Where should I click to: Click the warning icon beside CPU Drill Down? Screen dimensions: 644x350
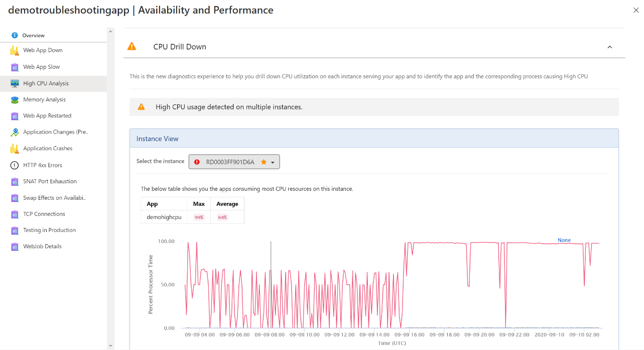click(132, 46)
